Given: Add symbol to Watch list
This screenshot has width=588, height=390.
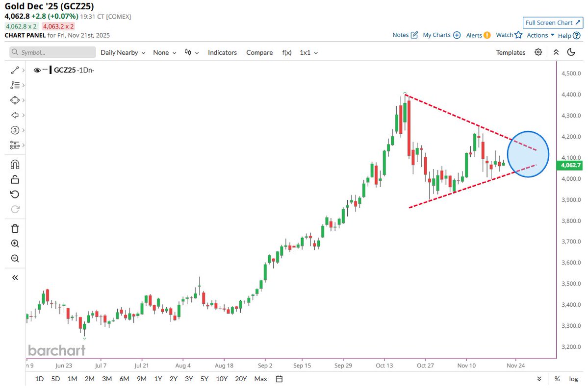Looking at the screenshot, I should coord(509,35).
